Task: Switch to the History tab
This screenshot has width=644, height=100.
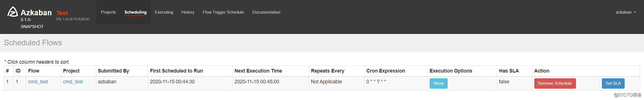Action: point(188,12)
